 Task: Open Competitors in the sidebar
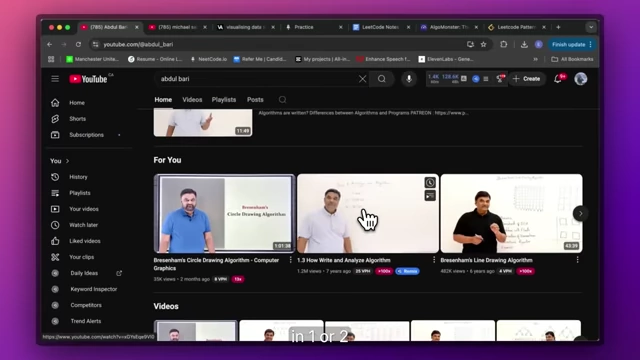(87, 305)
